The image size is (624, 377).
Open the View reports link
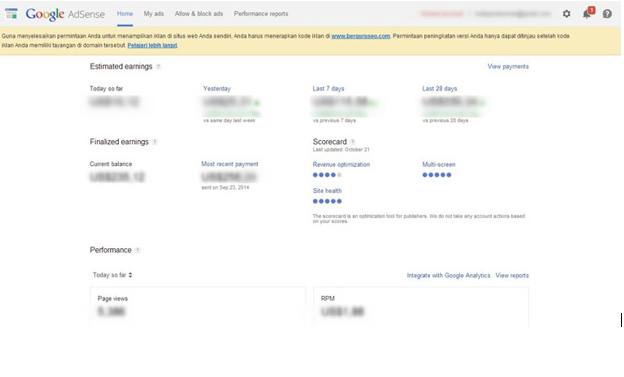point(512,275)
